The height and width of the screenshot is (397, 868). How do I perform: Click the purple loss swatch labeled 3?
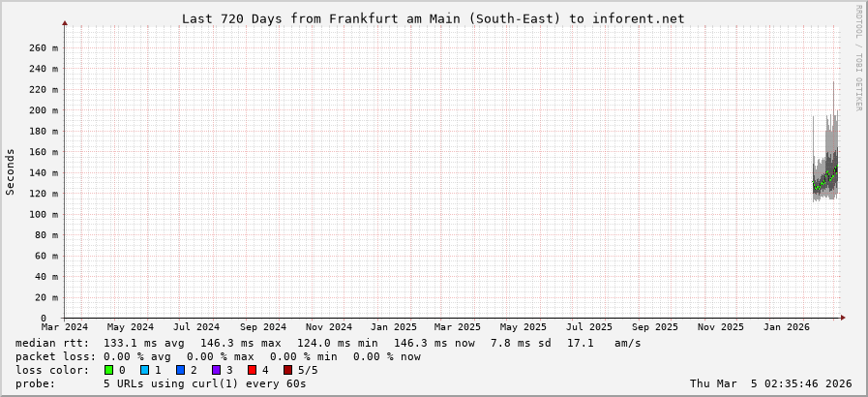point(216,370)
